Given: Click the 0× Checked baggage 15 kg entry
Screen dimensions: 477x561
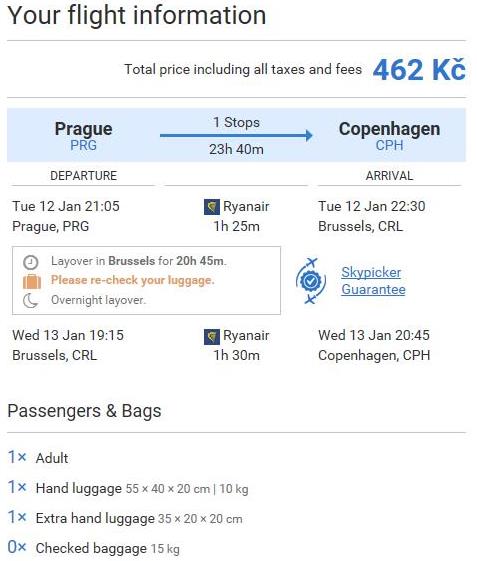Looking at the screenshot, I should [94, 548].
